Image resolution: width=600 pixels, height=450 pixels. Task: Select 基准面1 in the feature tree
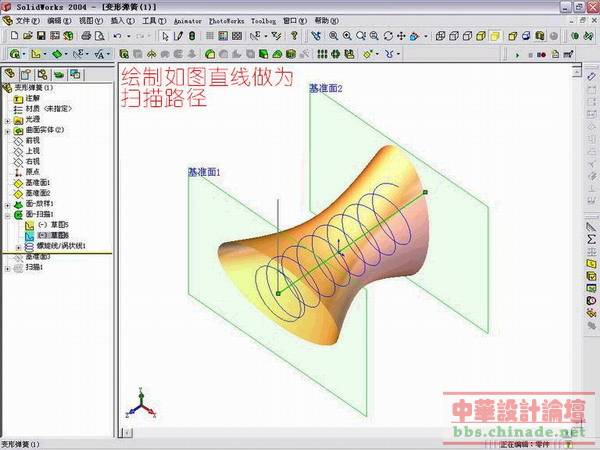point(37,183)
